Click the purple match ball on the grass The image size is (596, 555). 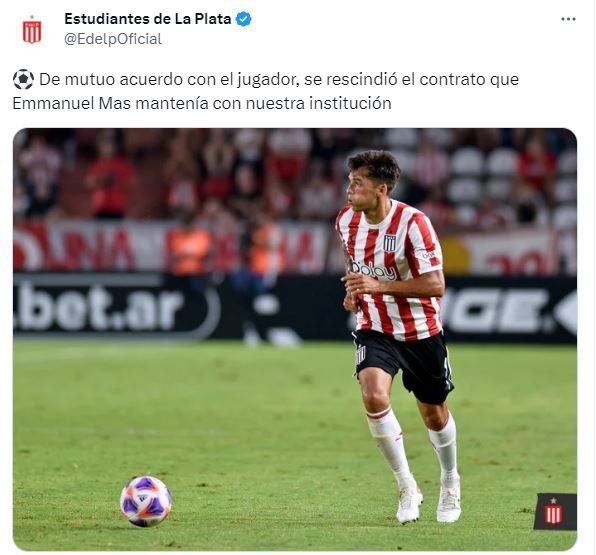pos(146,501)
